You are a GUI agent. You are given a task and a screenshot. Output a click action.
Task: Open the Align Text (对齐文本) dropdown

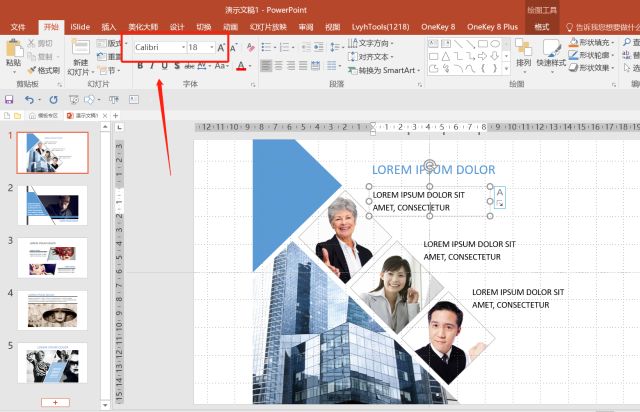371,56
